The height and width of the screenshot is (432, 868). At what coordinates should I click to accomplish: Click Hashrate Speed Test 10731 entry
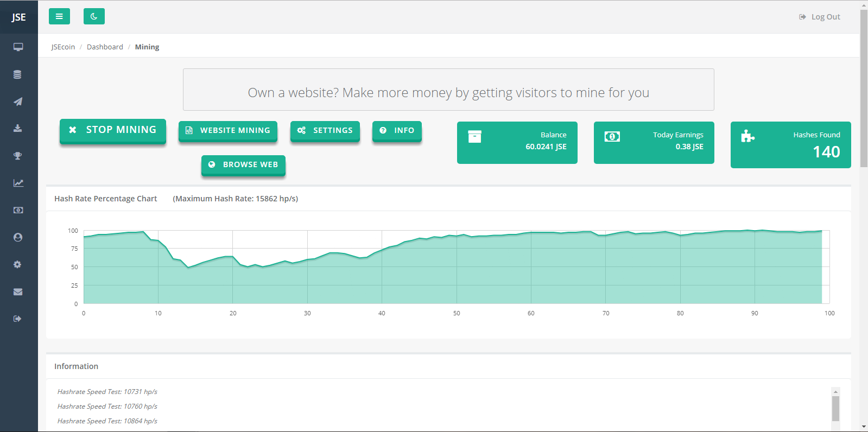107,391
